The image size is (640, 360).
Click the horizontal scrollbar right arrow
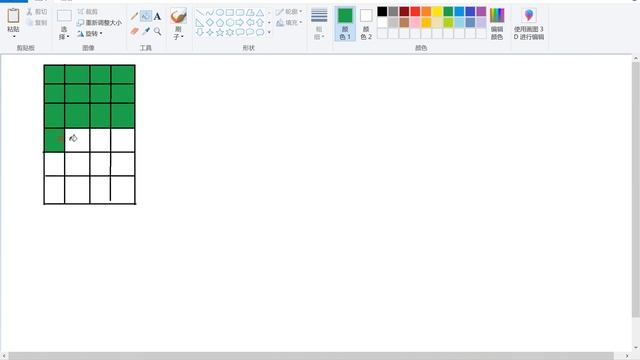point(628,356)
